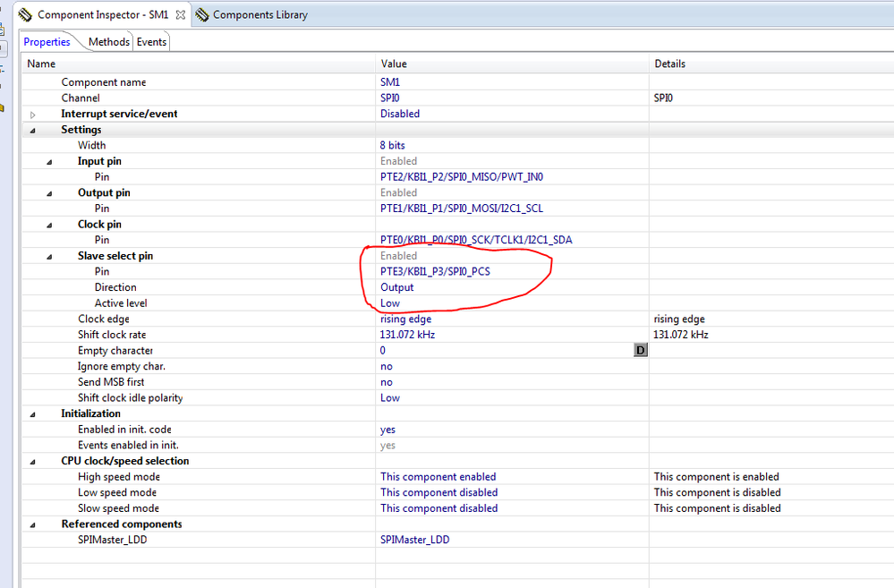Collapse the Settings group

coord(32,130)
